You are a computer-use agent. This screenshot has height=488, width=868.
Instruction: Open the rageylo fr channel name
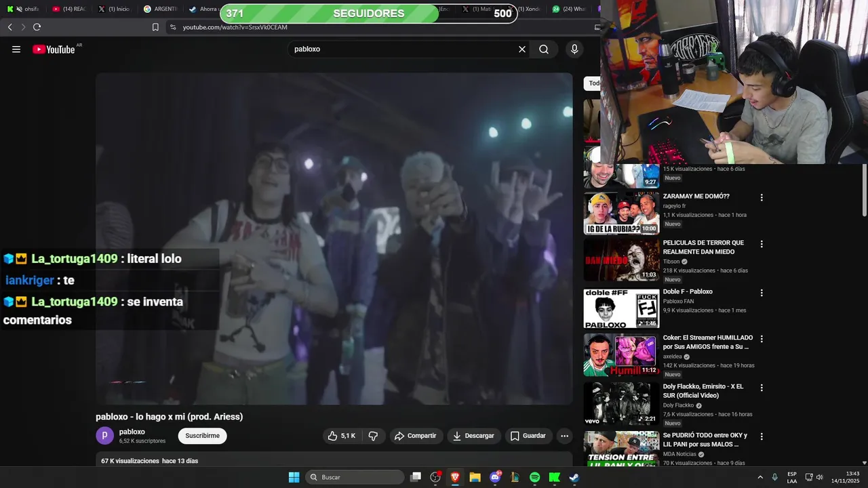pos(675,206)
